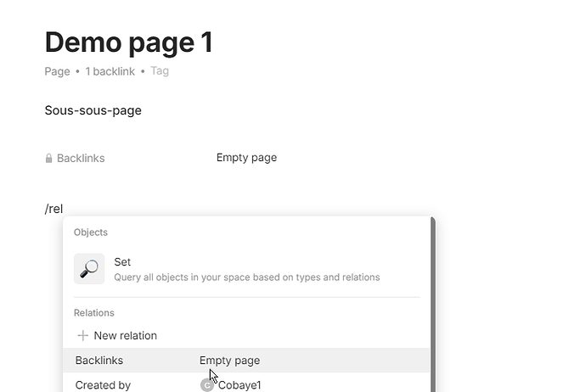Click the popup menu vertical scrollbar
Screen dimensions: 586x392
coord(433,305)
